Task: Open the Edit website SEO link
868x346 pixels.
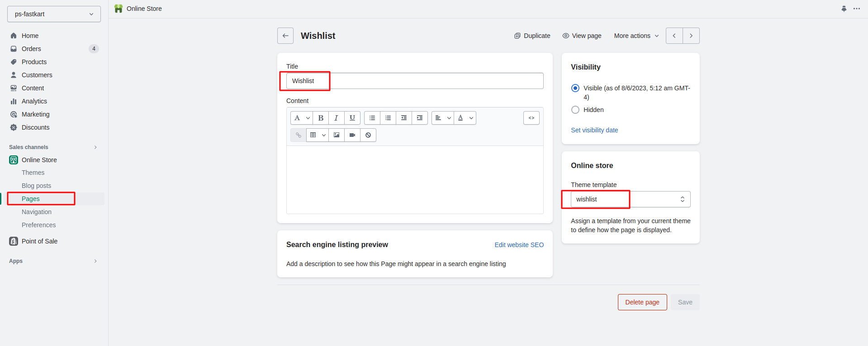Action: point(519,245)
